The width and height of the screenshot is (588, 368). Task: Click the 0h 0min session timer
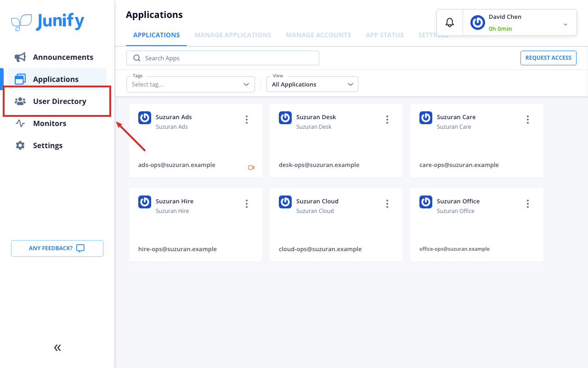(500, 29)
